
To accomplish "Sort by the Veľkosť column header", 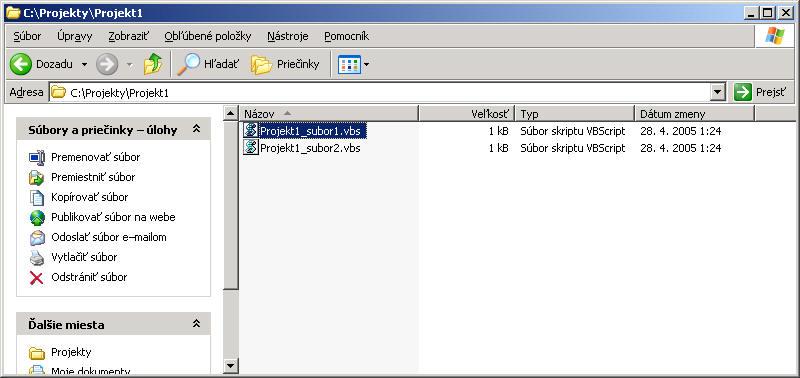I will point(467,114).
